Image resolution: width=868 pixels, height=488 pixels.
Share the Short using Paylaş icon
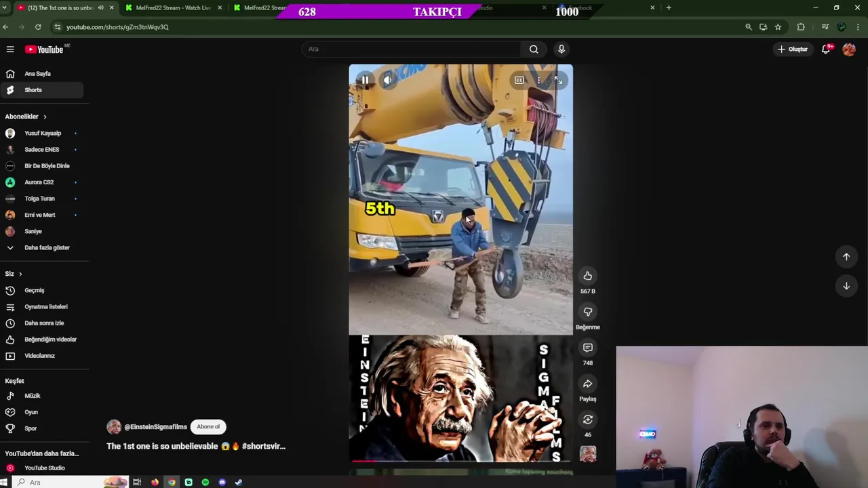pos(588,384)
